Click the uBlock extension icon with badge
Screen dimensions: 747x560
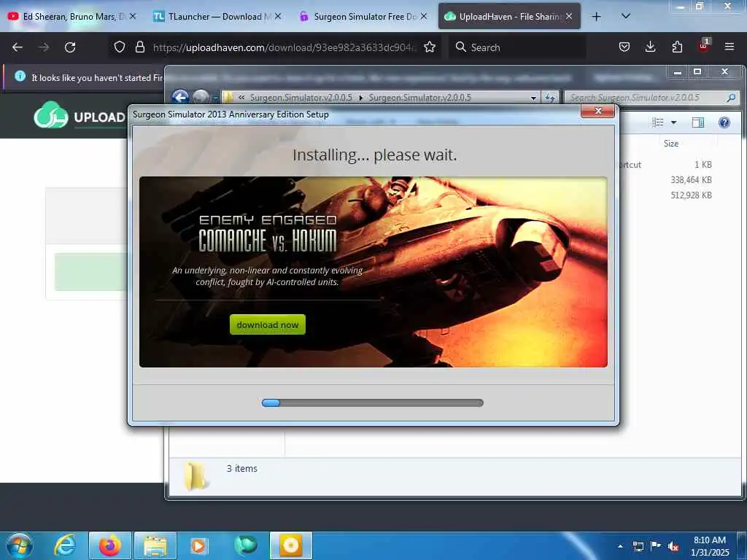[704, 46]
